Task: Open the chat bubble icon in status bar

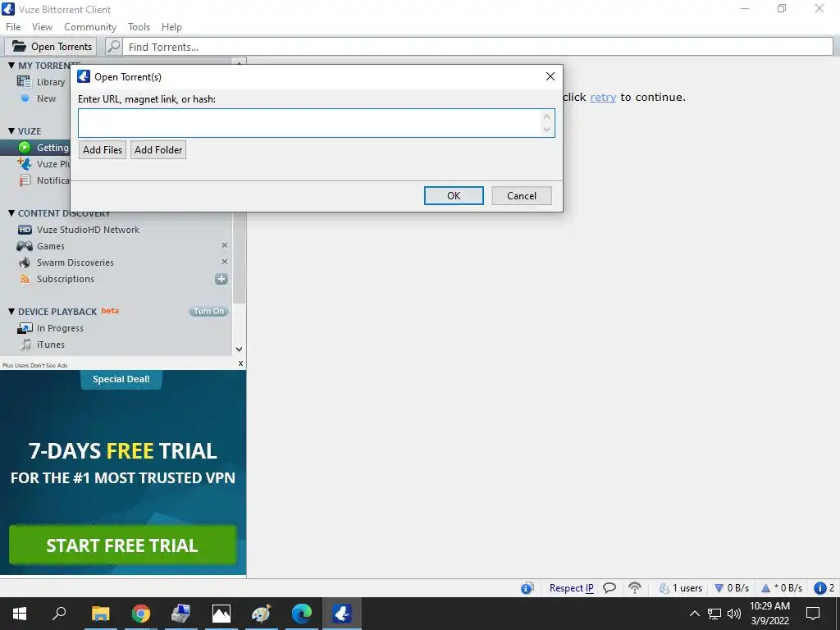Action: point(609,587)
